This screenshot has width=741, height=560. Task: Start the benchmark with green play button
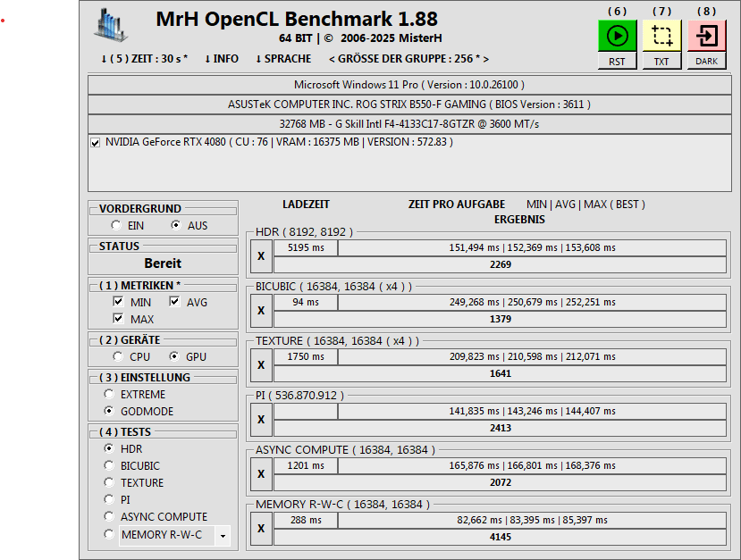(617, 36)
